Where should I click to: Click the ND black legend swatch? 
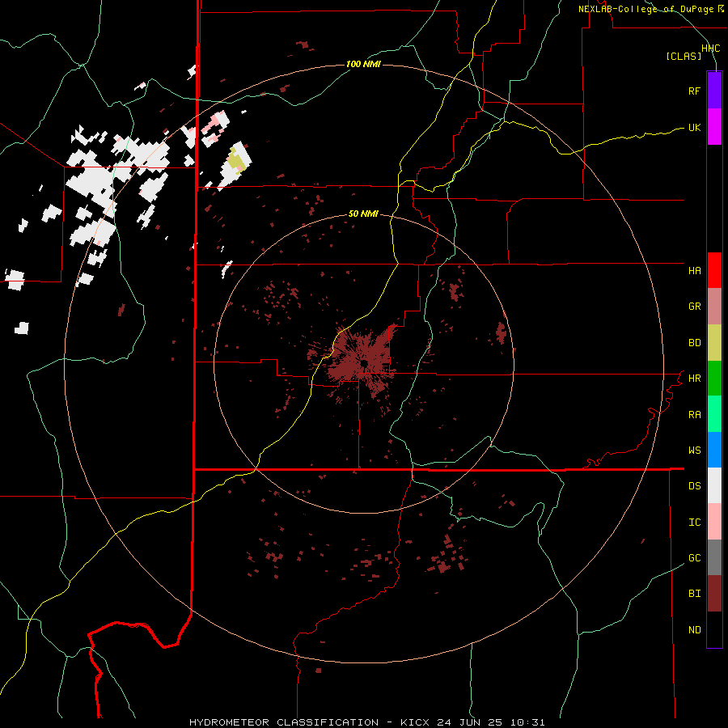coord(714,629)
